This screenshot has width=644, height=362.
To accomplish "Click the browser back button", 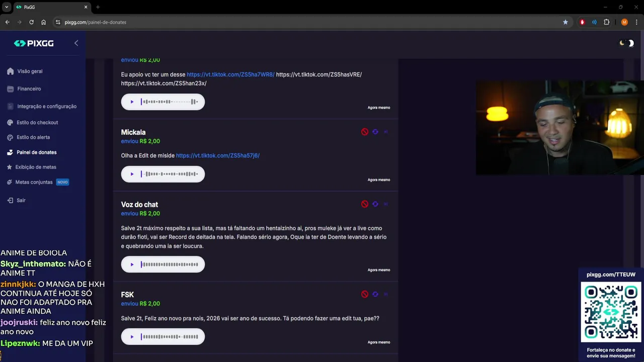I will click(7, 22).
